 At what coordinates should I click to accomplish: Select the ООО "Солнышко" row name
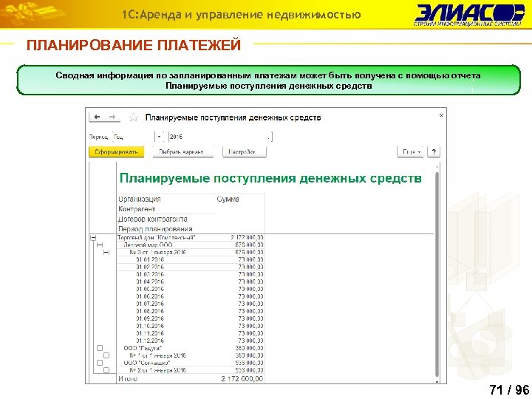click(147, 363)
